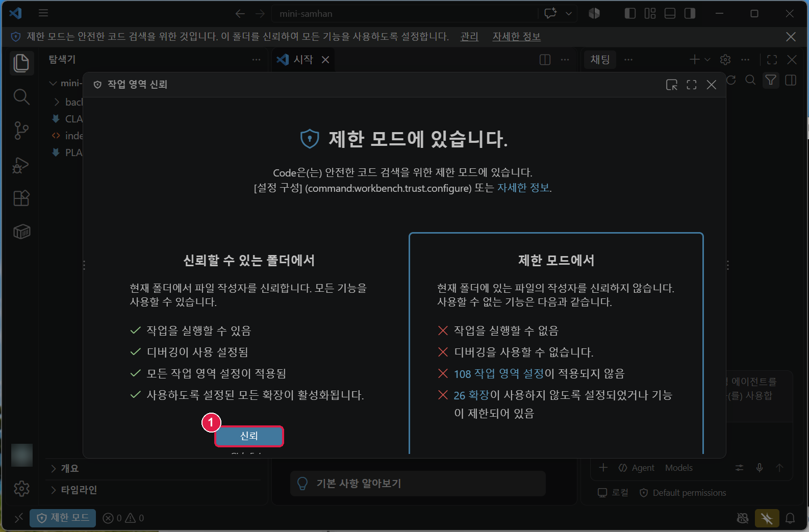Open the Manage gear in activity bar
The width and height of the screenshot is (809, 532).
21,489
